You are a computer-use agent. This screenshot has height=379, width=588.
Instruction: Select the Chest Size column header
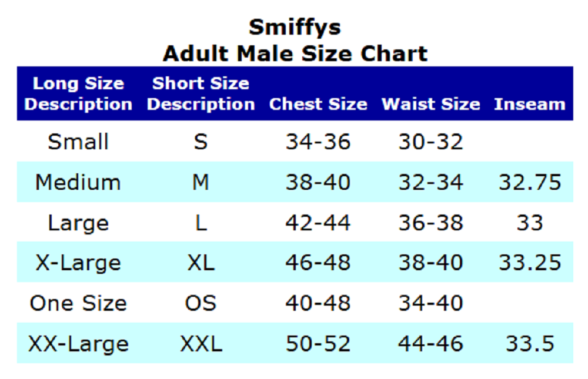[318, 104]
